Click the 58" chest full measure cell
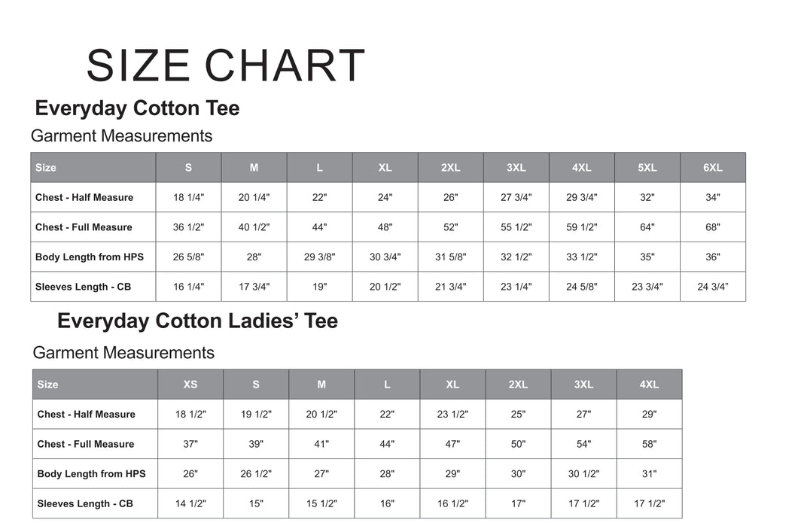 click(649, 444)
